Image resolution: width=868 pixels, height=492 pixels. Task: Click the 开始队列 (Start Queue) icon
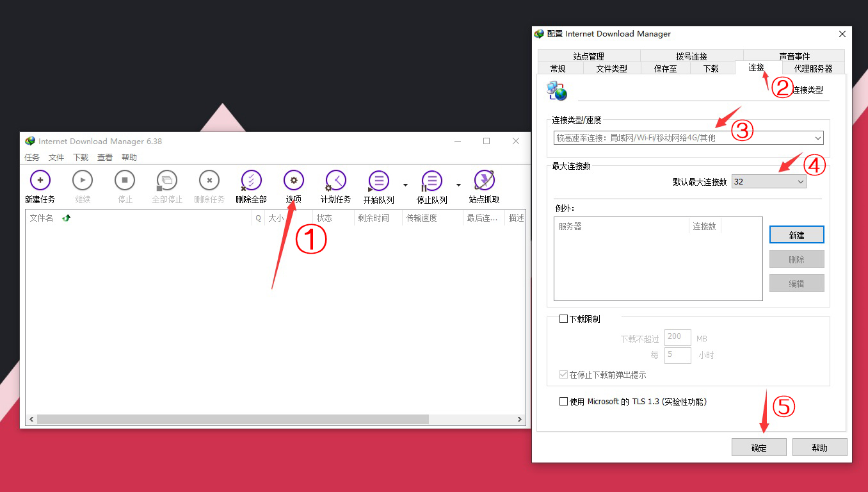pos(378,180)
